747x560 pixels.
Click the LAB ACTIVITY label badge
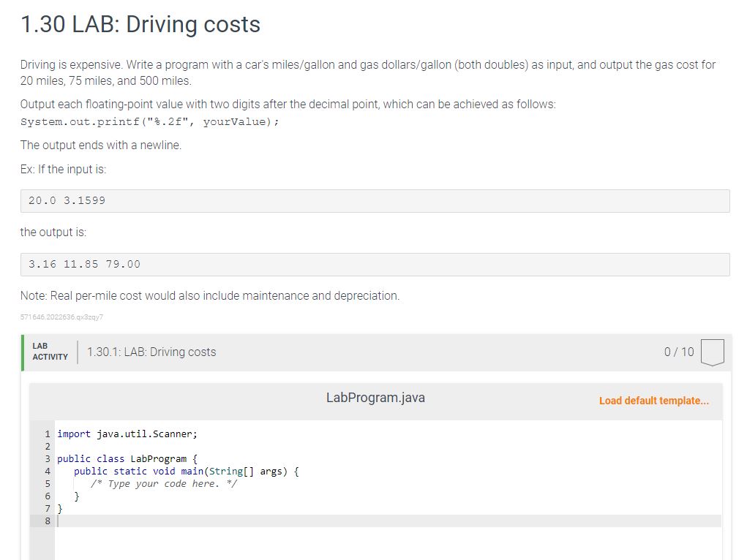click(50, 352)
